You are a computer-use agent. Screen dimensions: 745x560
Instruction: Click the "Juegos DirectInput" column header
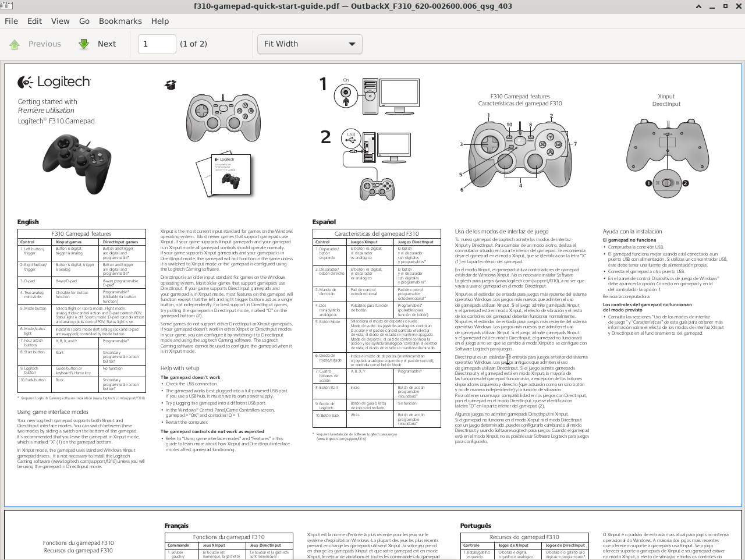click(x=416, y=242)
